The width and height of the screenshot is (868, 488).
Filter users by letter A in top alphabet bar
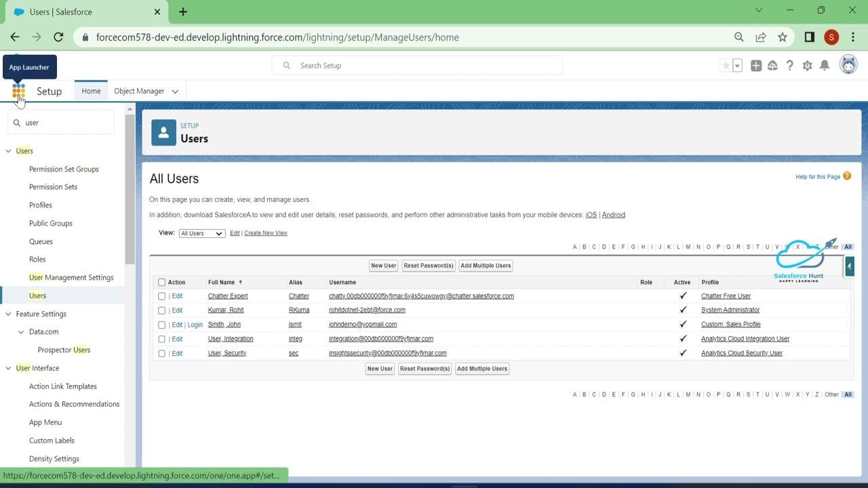click(574, 247)
